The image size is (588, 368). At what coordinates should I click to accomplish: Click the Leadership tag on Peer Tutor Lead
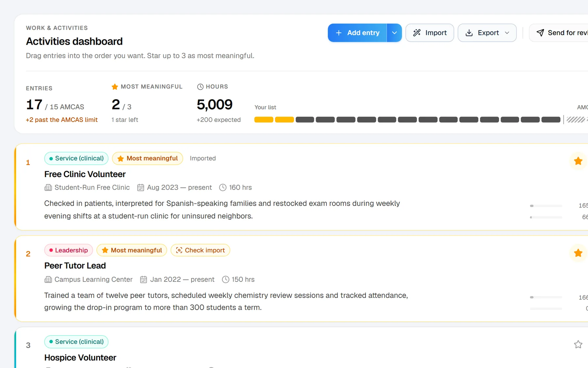pos(69,250)
